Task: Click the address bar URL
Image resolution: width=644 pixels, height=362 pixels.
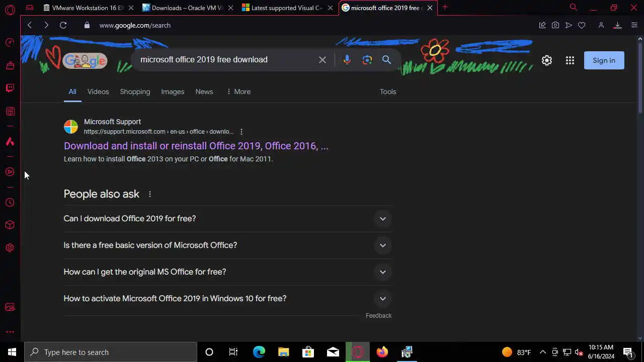Action: click(135, 25)
